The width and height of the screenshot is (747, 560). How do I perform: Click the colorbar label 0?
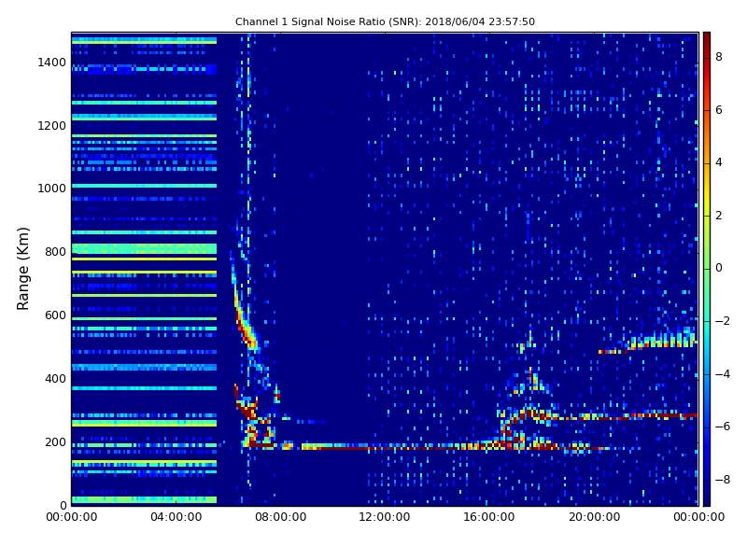[719, 268]
